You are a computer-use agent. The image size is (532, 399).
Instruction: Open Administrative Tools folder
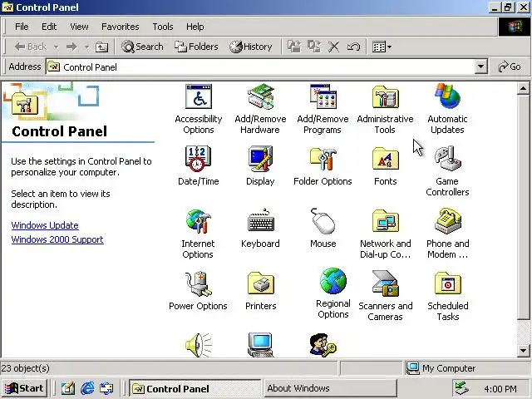point(385,97)
